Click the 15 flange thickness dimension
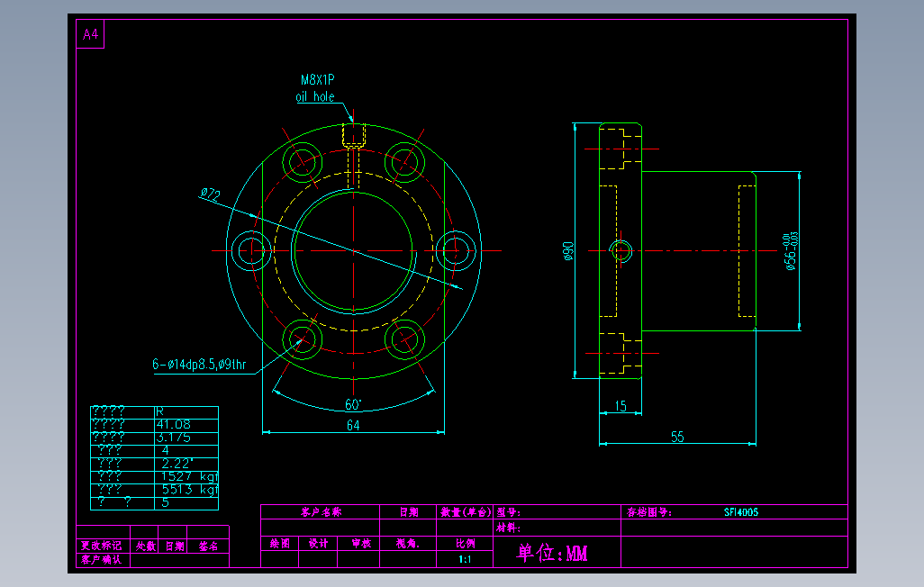The image size is (924, 587). (621, 406)
